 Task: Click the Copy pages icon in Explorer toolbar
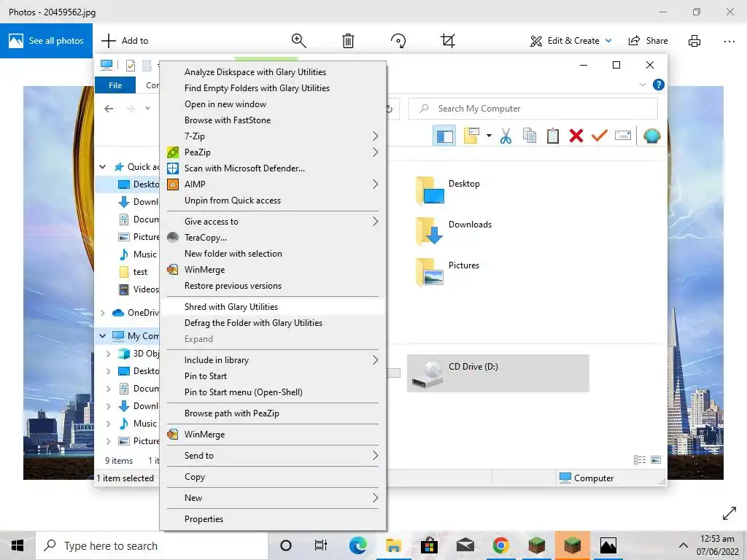coord(530,136)
